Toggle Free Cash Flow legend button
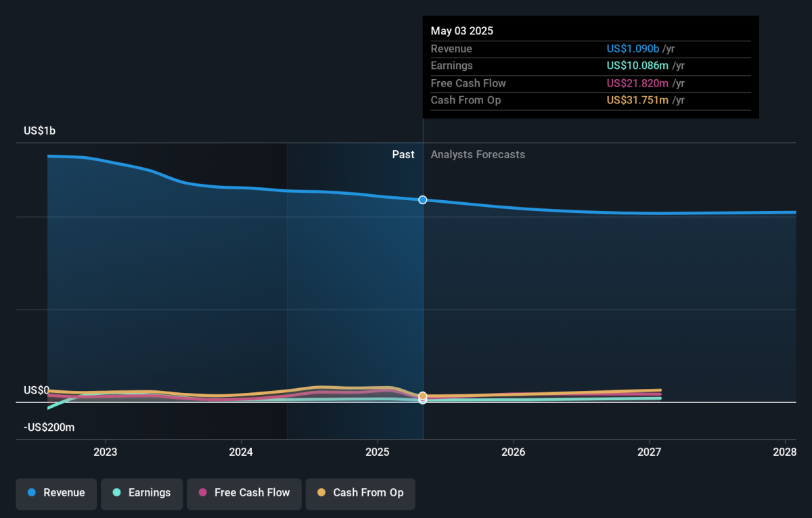Screen dimensions: 812x518 pyautogui.click(x=244, y=493)
